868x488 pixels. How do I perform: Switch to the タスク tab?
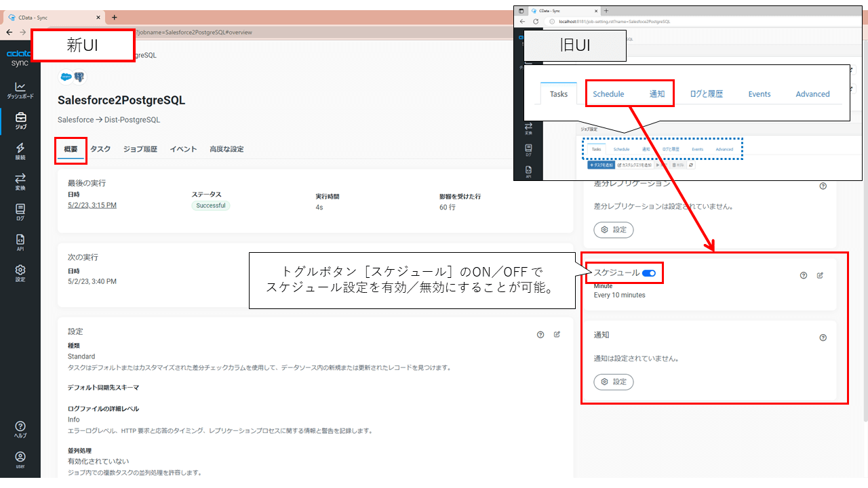(100, 148)
